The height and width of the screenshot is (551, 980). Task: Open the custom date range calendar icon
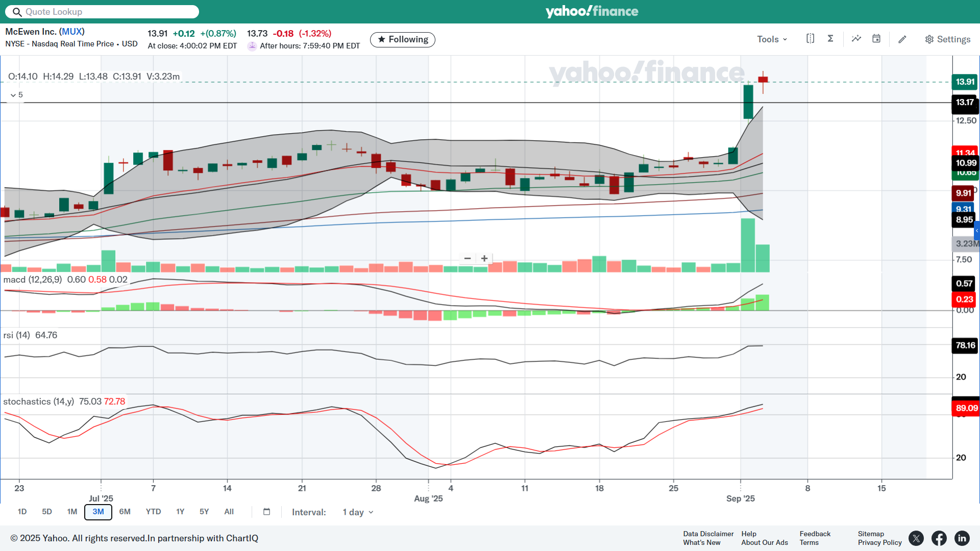pos(266,512)
